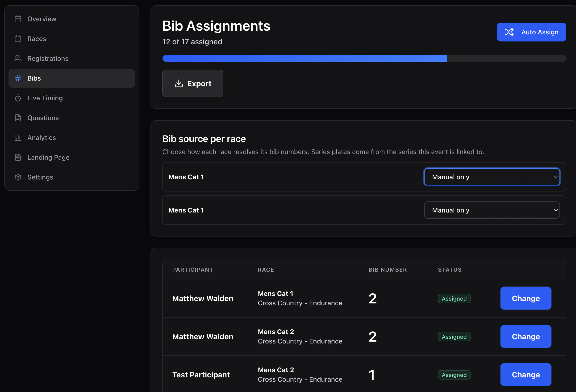Click Matthew Walden's name in the Mens Cat 2 row
The image size is (576, 392).
pyautogui.click(x=203, y=337)
